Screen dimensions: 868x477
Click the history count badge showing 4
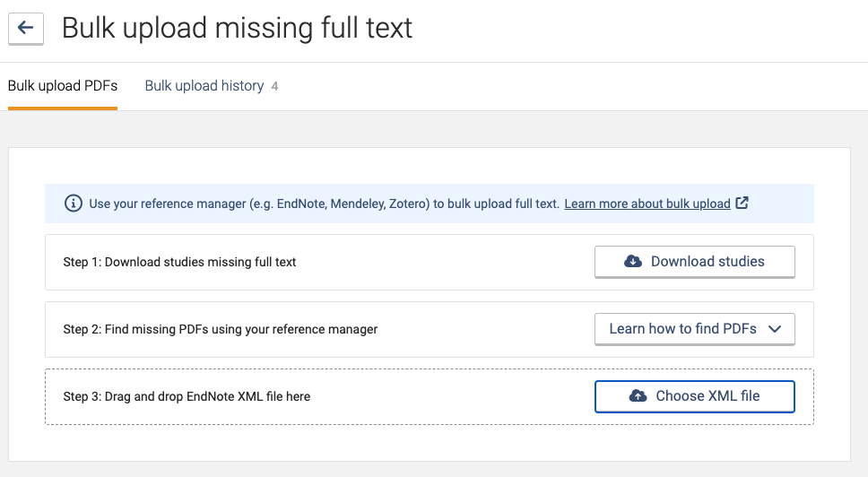point(274,87)
